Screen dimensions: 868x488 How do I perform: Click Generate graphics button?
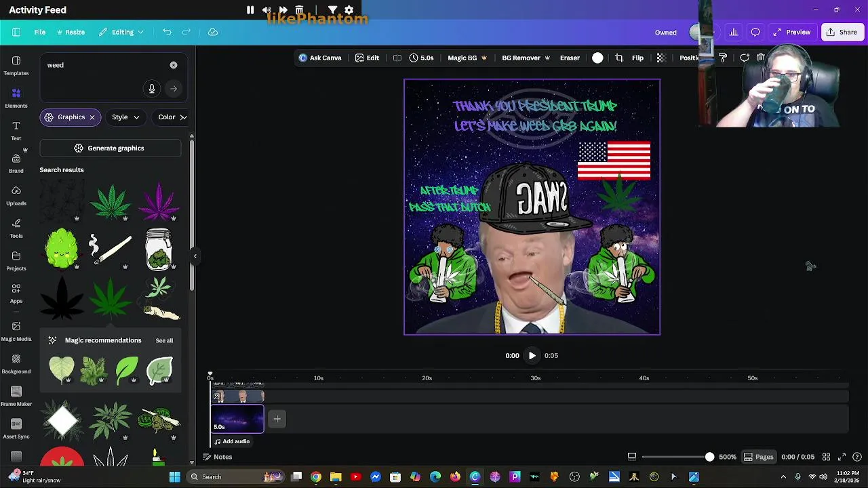tap(111, 148)
